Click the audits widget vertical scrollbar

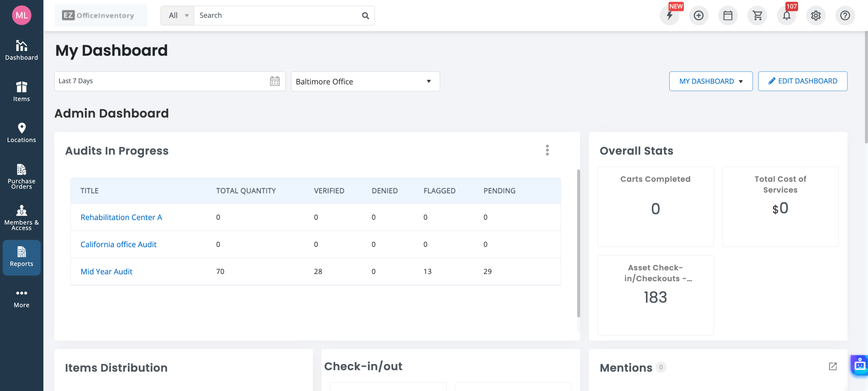pos(578,243)
